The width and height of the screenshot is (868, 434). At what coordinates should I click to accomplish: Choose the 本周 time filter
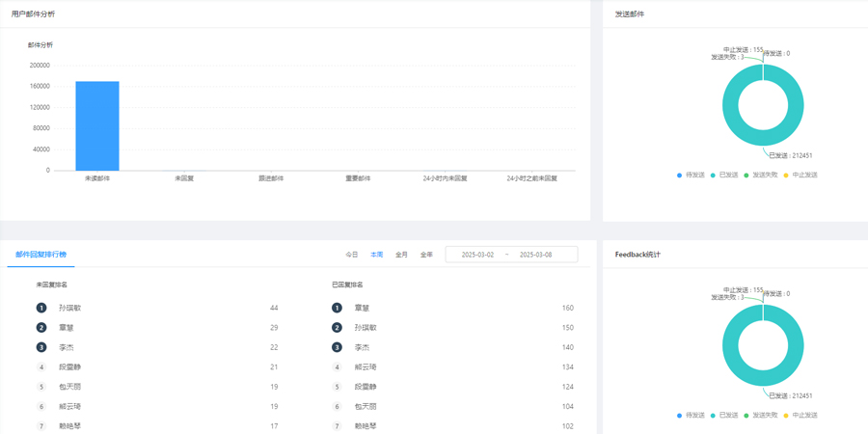[x=377, y=255]
